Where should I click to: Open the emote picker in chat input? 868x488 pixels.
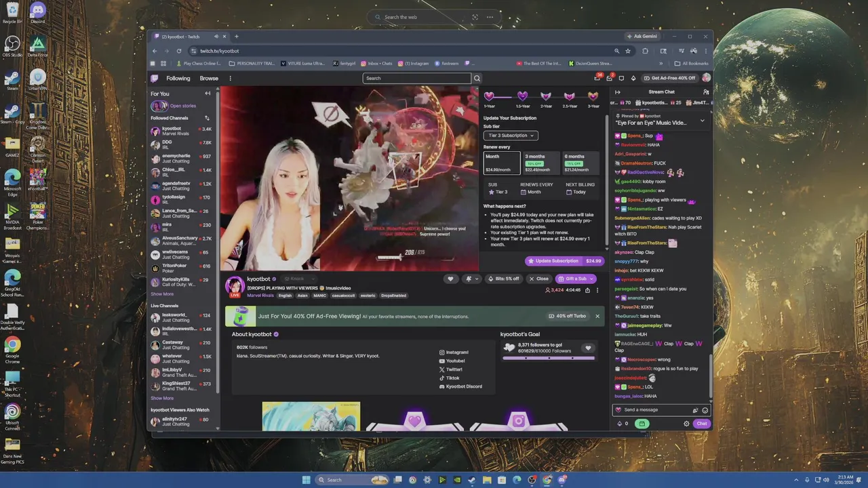coord(705,410)
